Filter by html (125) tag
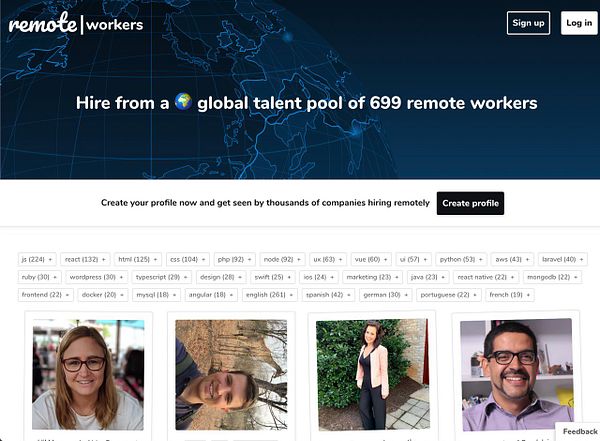Image resolution: width=600 pixels, height=441 pixels. point(138,259)
